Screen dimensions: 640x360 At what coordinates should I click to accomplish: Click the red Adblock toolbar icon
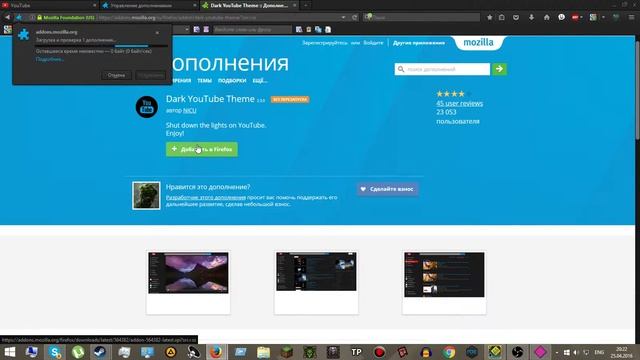click(576, 17)
